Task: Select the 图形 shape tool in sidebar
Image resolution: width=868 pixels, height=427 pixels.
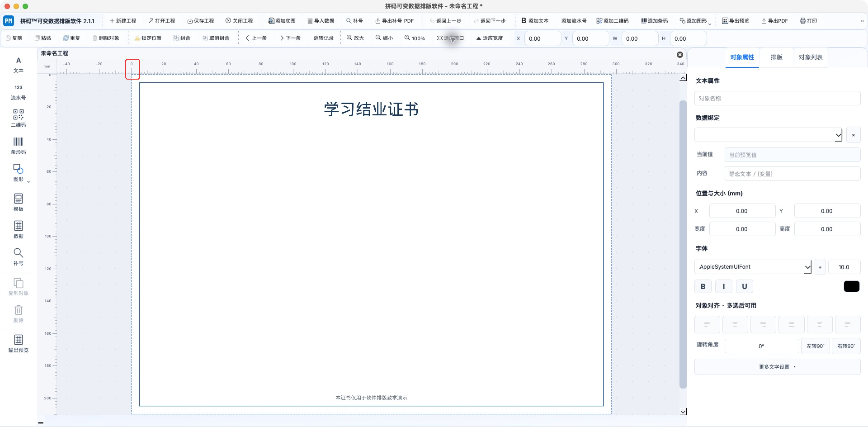Action: click(19, 173)
